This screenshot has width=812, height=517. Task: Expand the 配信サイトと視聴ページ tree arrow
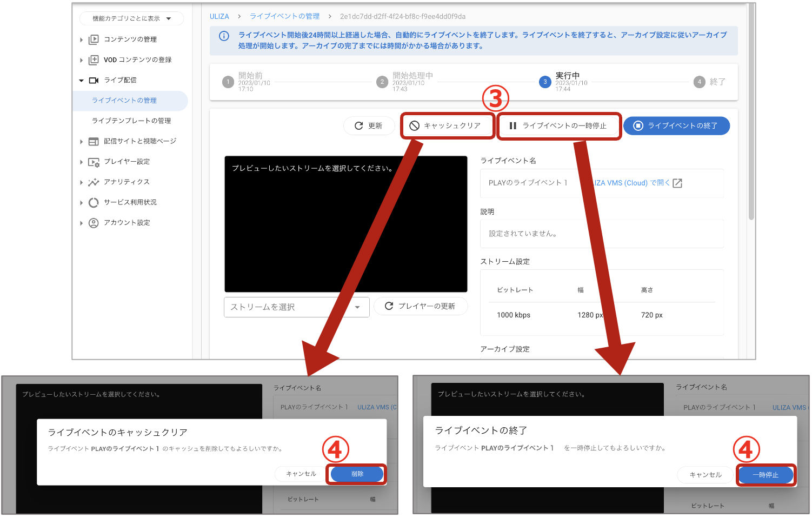(x=81, y=142)
